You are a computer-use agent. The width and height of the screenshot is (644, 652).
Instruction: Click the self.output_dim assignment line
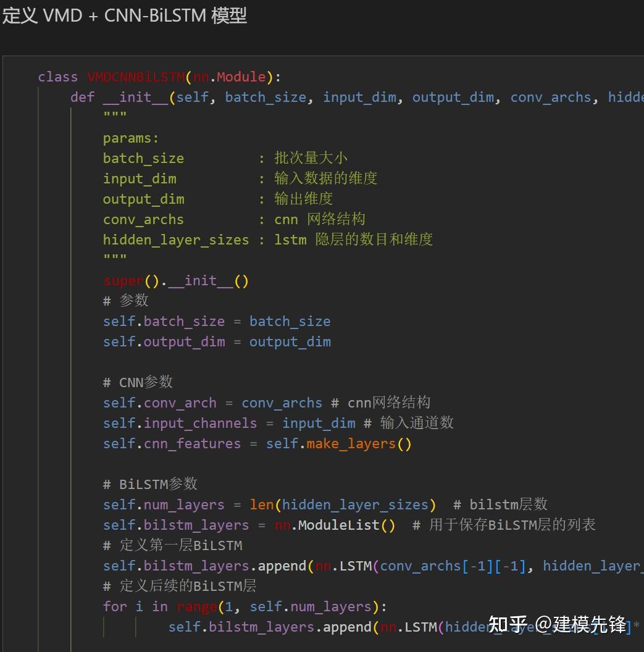(216, 341)
